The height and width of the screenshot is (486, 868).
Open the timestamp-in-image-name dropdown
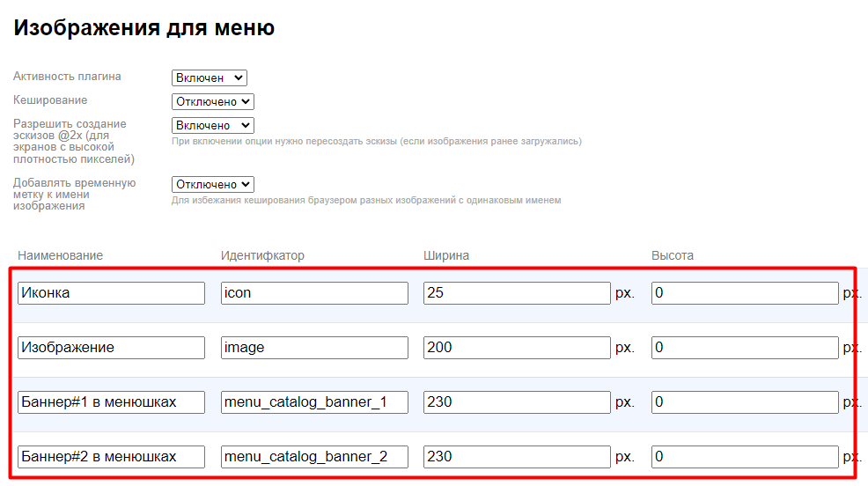point(212,185)
